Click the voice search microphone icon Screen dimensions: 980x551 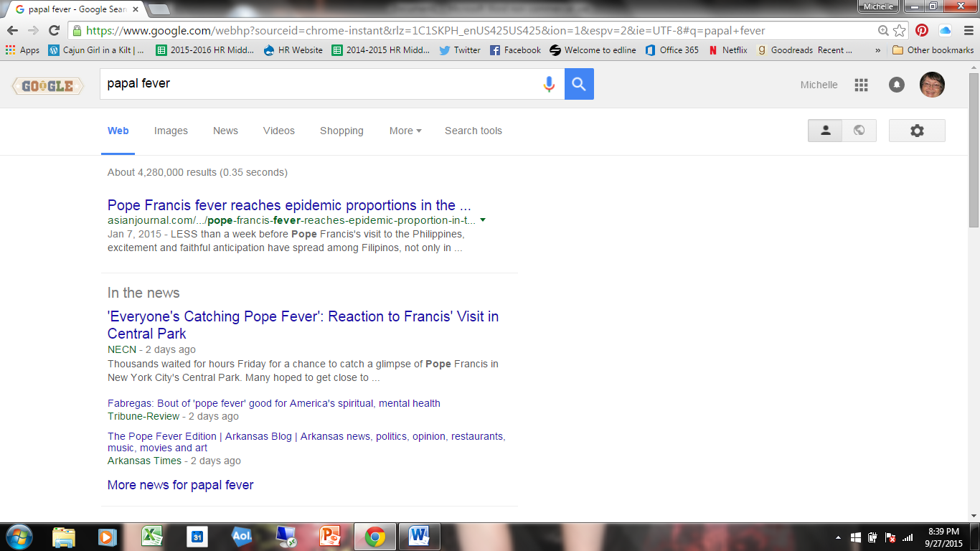tap(549, 85)
